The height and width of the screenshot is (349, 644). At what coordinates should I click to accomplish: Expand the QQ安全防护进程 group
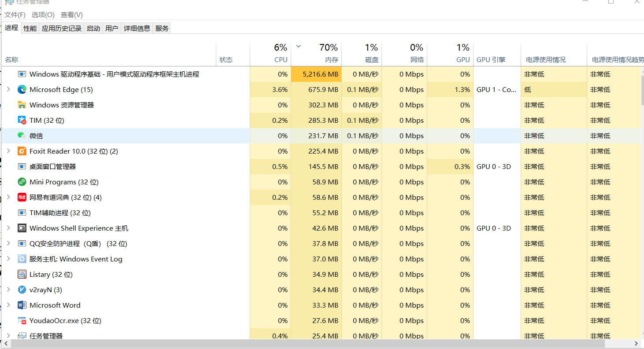pyautogui.click(x=8, y=243)
